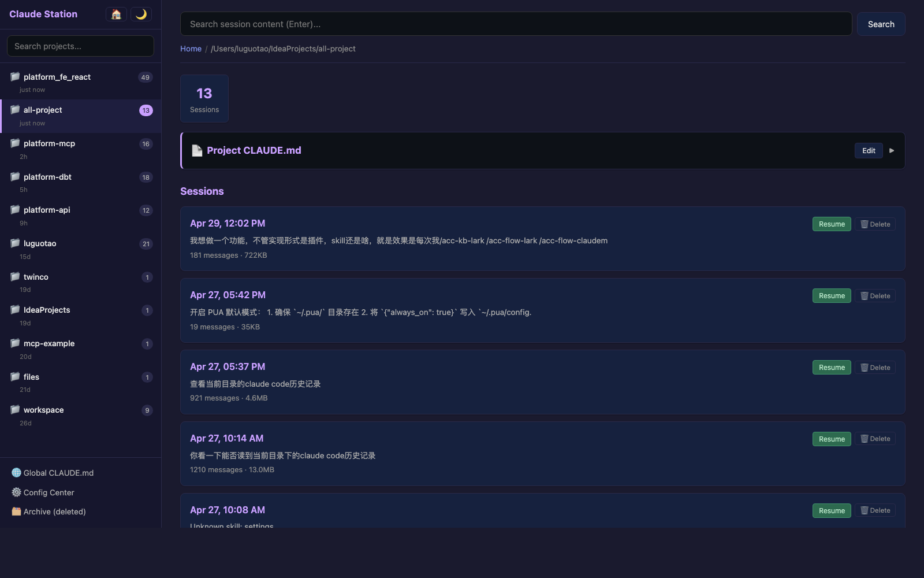The height and width of the screenshot is (578, 924).
Task: Resume the Apr 27, 10:08 AM session
Action: click(832, 511)
